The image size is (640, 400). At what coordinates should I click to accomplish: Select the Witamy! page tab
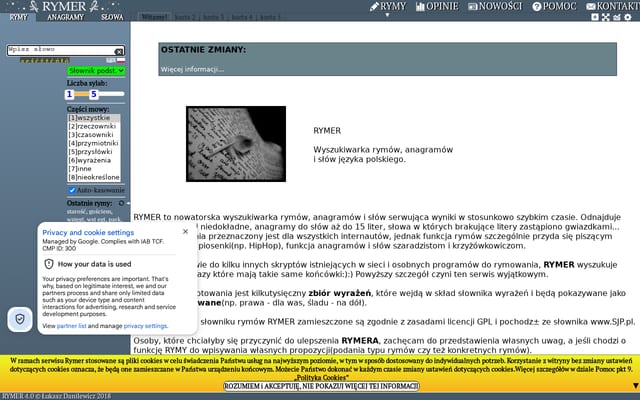[154, 17]
